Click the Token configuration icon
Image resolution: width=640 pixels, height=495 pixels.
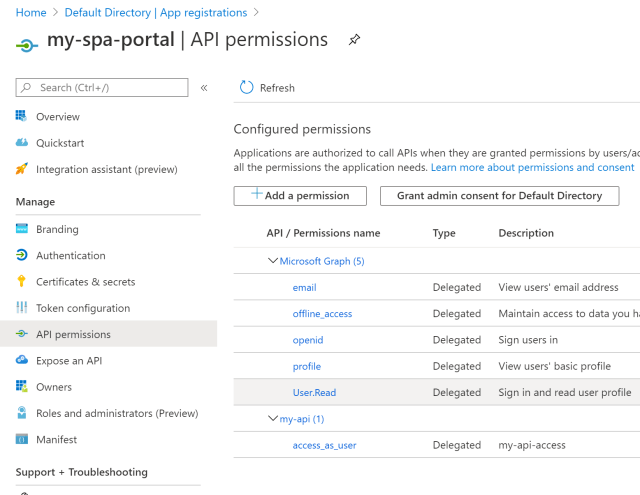[22, 308]
